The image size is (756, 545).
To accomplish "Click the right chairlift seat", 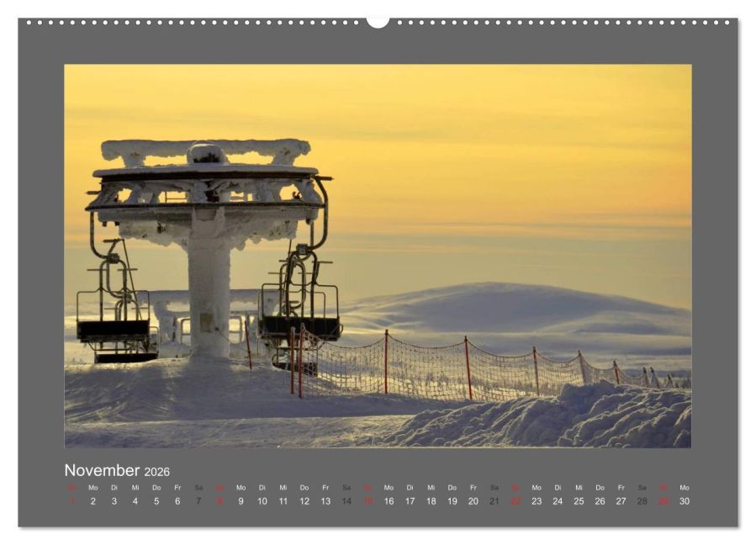I will [303, 324].
